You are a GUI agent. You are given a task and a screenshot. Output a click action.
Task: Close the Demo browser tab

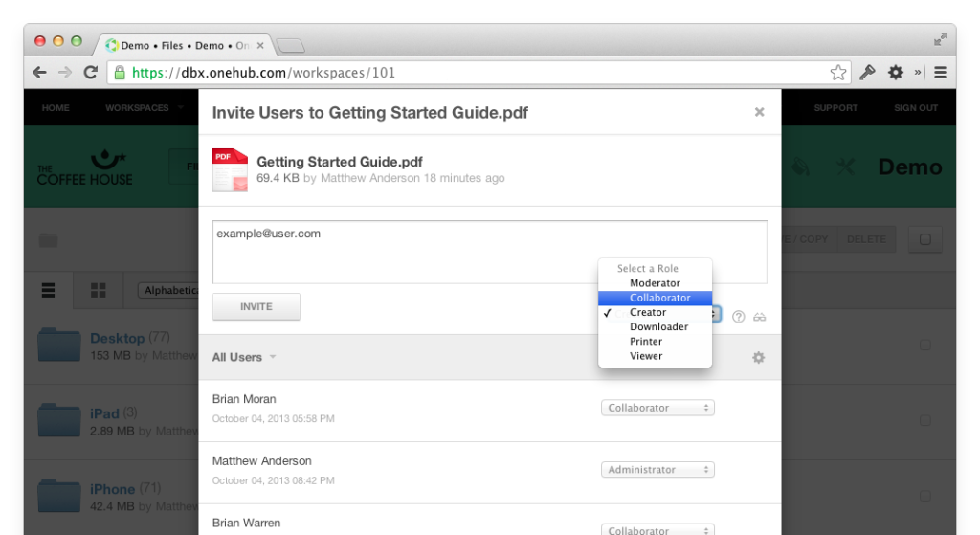[x=260, y=46]
